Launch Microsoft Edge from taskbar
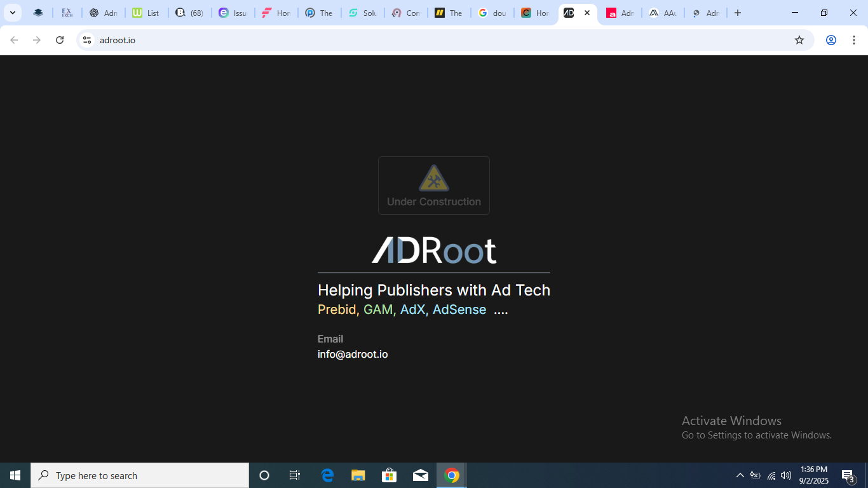This screenshot has width=868, height=488. coord(327,475)
